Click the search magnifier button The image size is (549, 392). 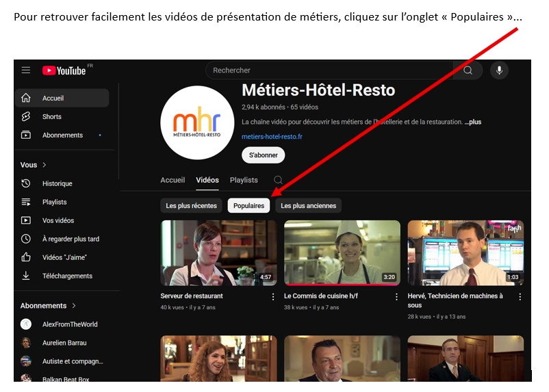click(468, 70)
